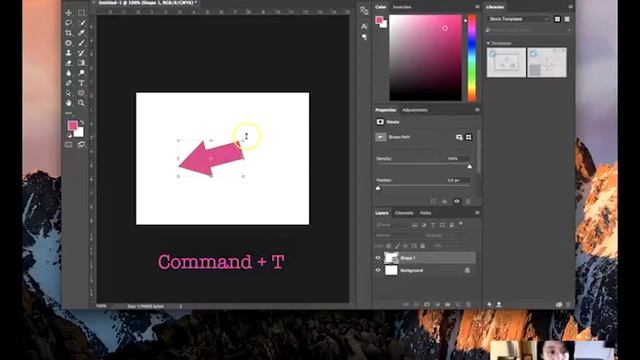Open the Layers panel options menu
This screenshot has height=360, width=640.
pos(477,213)
